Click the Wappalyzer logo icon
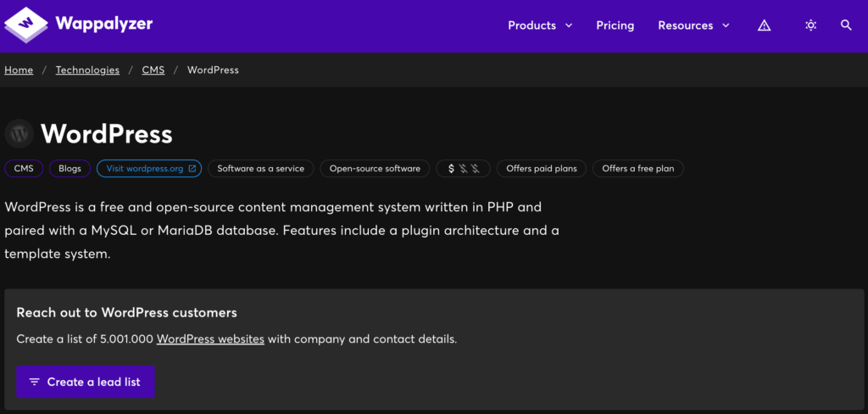This screenshot has height=414, width=868. point(26,25)
